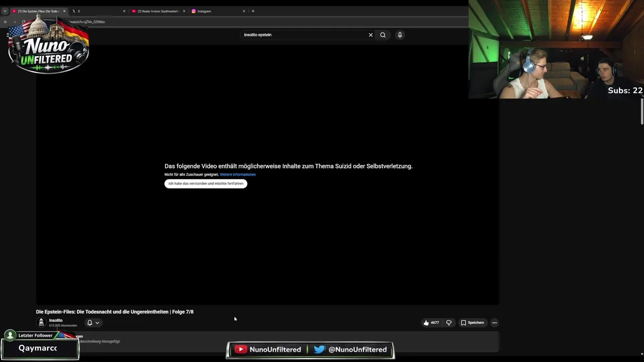Go back with the browser back arrow

6,22
